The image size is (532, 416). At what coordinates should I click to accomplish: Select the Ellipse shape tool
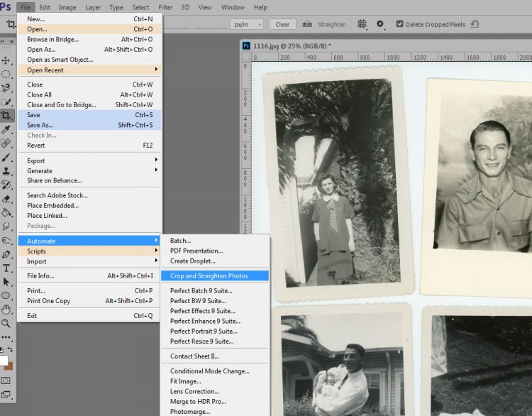[x=6, y=295]
